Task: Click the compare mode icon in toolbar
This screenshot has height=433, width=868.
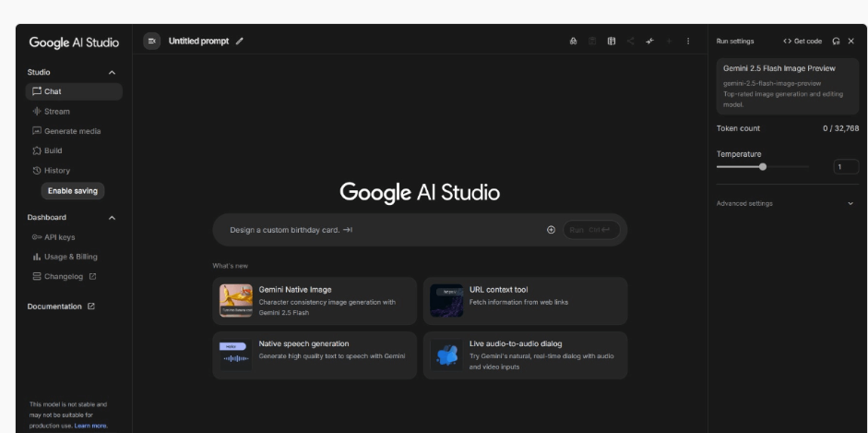Action: click(x=611, y=42)
